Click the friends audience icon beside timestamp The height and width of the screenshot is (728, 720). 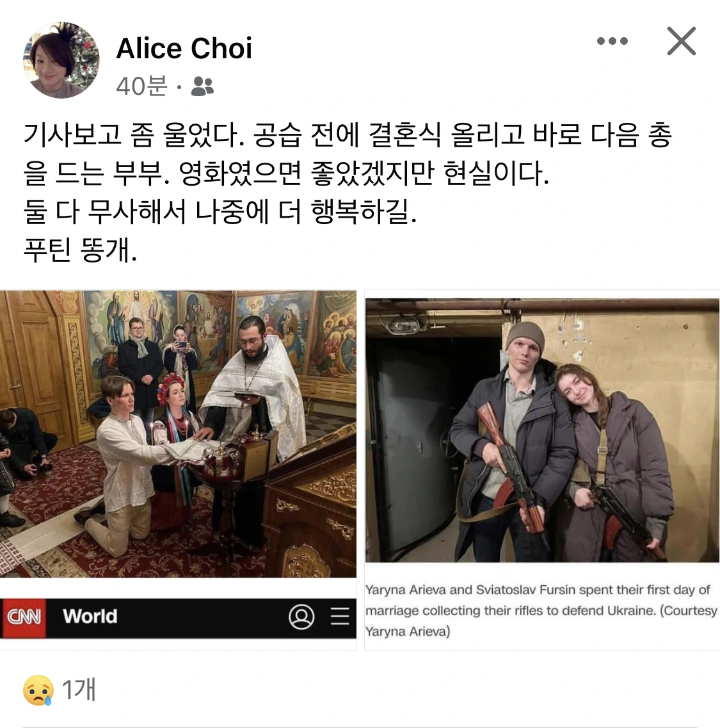(202, 86)
